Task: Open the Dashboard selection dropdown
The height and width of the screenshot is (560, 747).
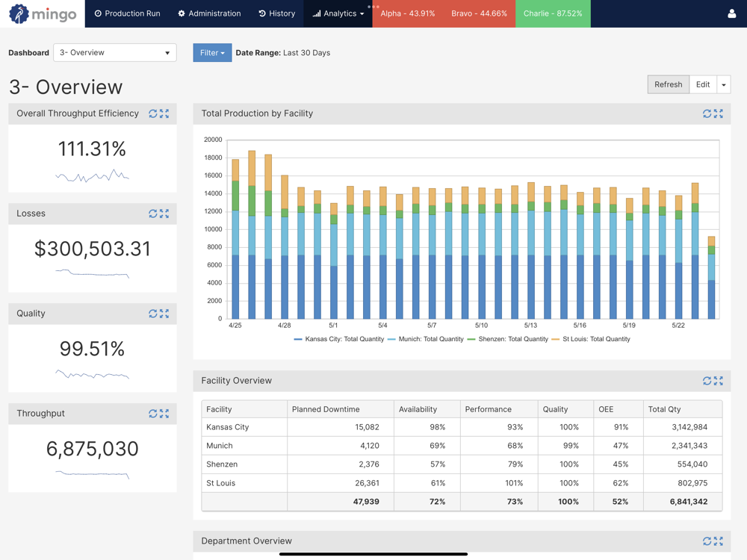Action: [115, 53]
